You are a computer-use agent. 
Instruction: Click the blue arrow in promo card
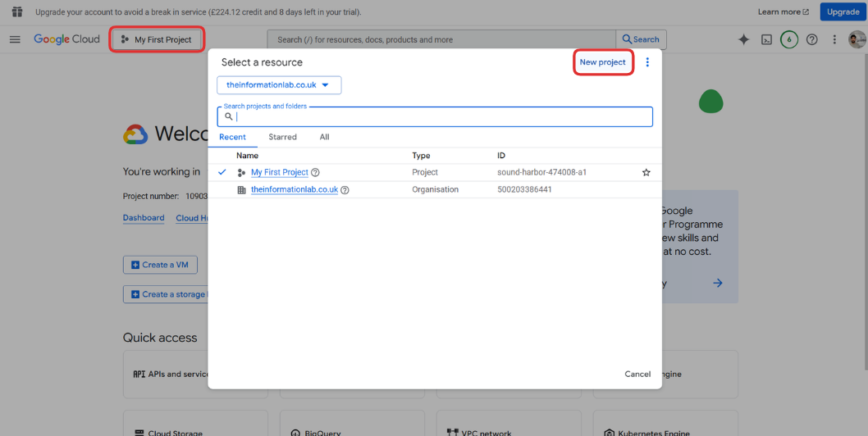coord(718,284)
